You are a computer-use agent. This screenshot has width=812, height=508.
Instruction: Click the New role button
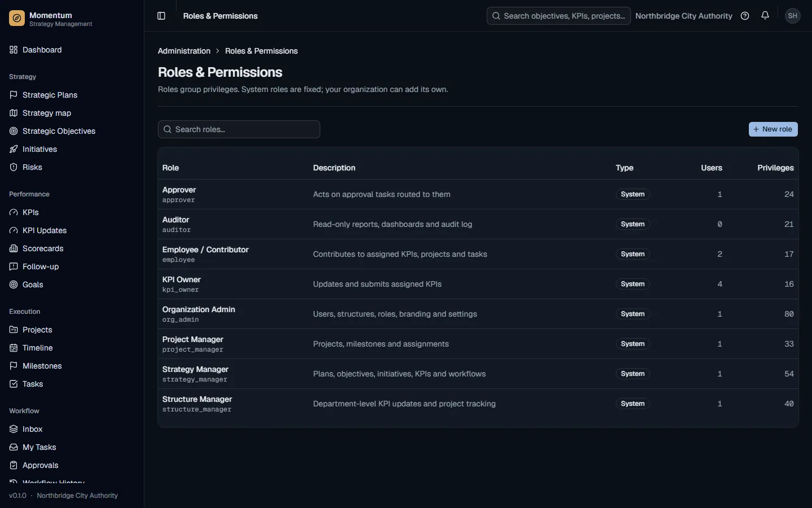coord(773,129)
